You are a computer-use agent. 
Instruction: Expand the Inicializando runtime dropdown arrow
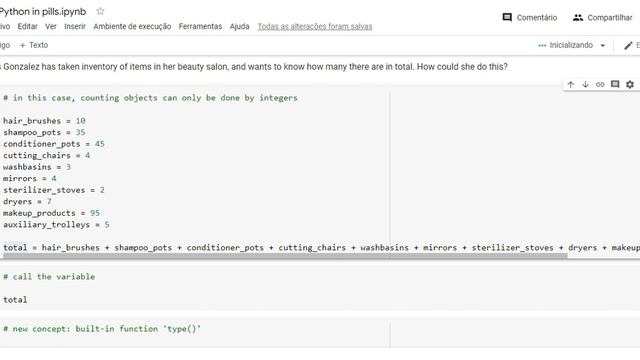[x=602, y=45]
